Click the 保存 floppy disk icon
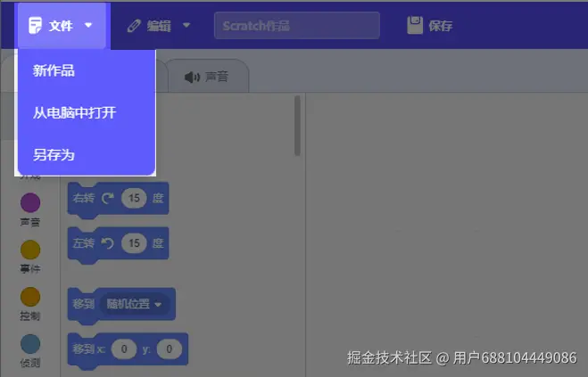588x377 pixels. click(415, 26)
